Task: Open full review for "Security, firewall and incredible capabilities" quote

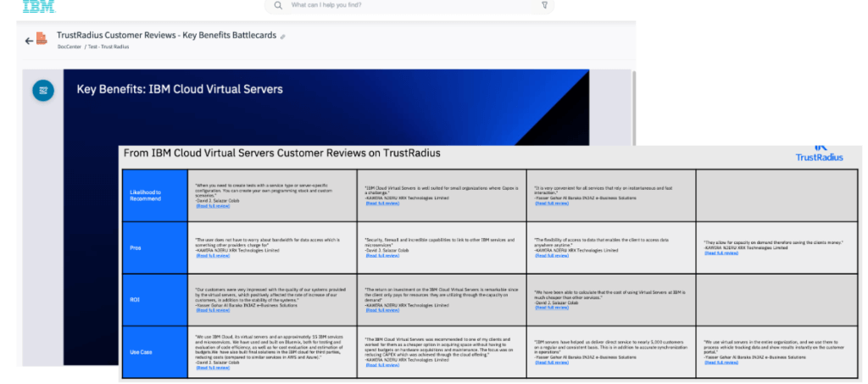Action: 382,256
